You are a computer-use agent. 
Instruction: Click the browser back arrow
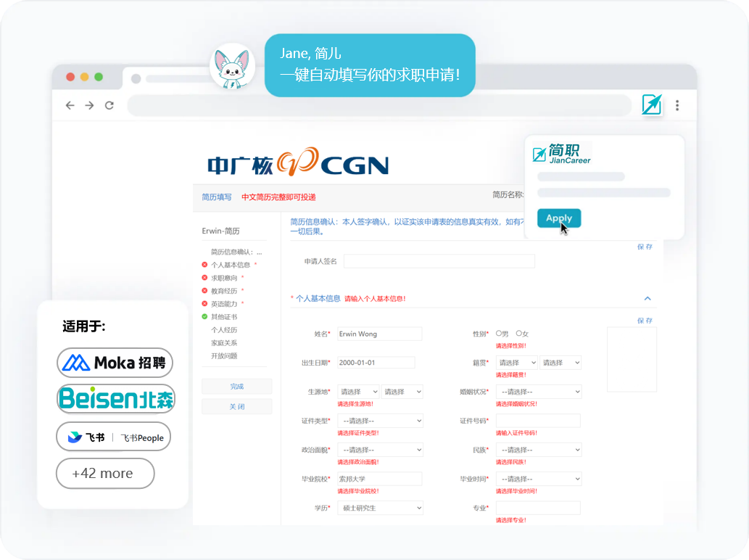coord(70,105)
